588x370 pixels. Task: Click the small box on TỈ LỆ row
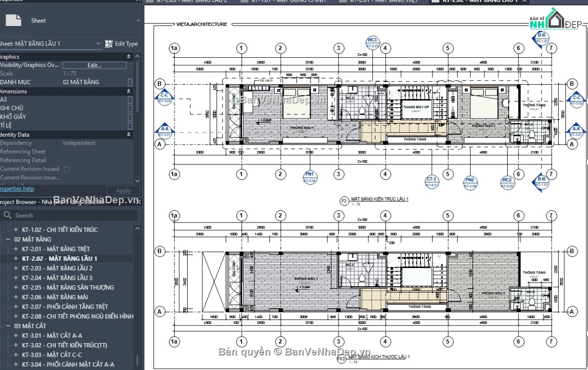(130, 125)
